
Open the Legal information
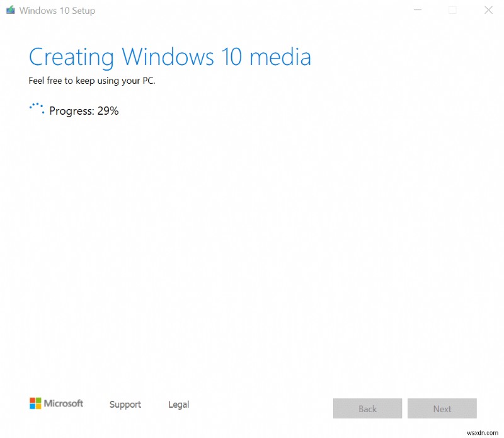point(178,405)
